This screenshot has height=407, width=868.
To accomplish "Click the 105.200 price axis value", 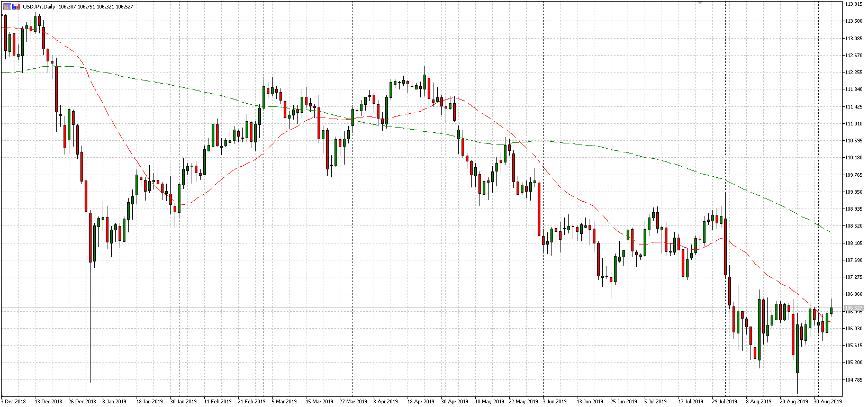I will pos(854,363).
